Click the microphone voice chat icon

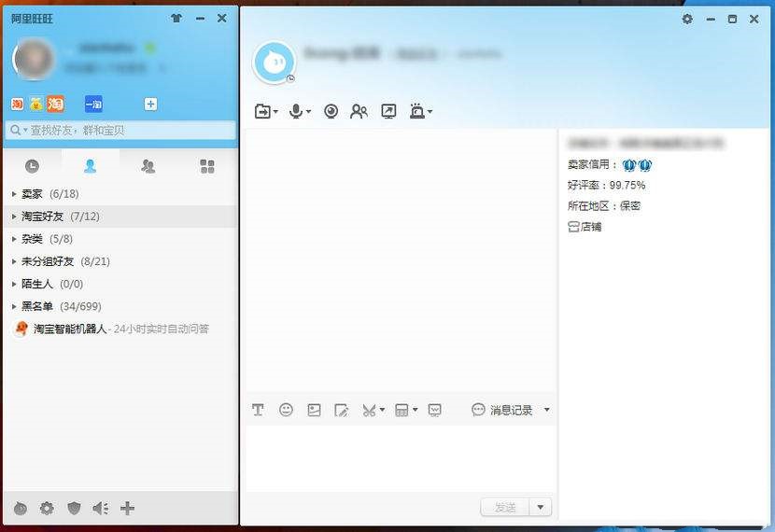pyautogui.click(x=296, y=111)
